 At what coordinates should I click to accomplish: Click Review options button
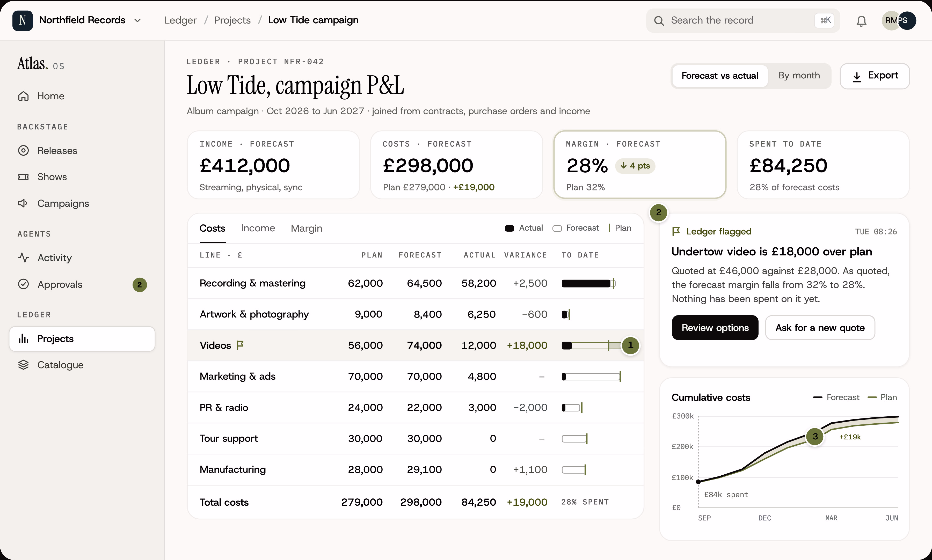(715, 328)
